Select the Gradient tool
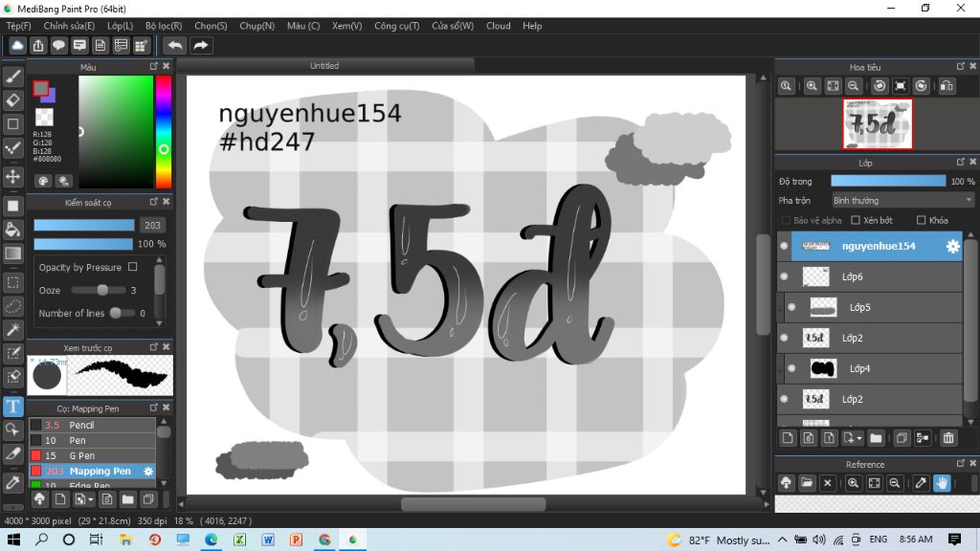The height and width of the screenshot is (551, 980). (13, 253)
